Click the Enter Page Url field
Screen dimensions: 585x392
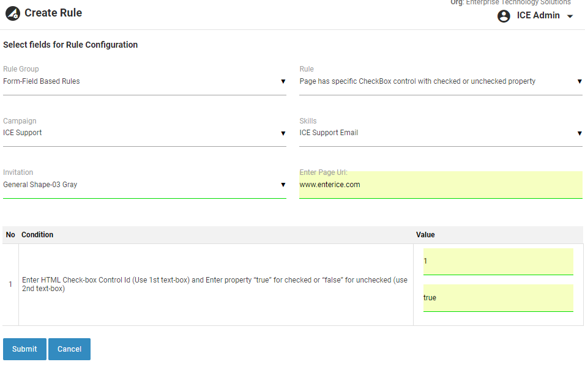(x=441, y=185)
